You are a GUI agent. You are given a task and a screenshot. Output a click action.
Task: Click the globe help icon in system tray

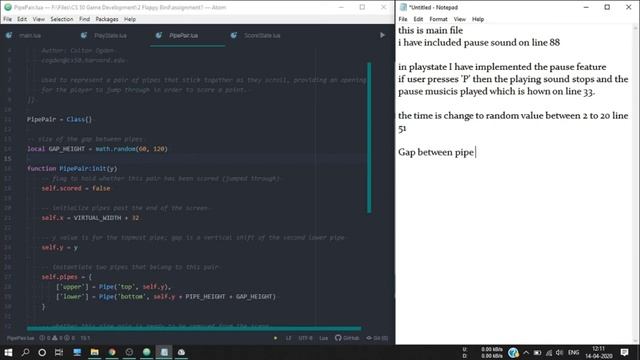pos(513,352)
